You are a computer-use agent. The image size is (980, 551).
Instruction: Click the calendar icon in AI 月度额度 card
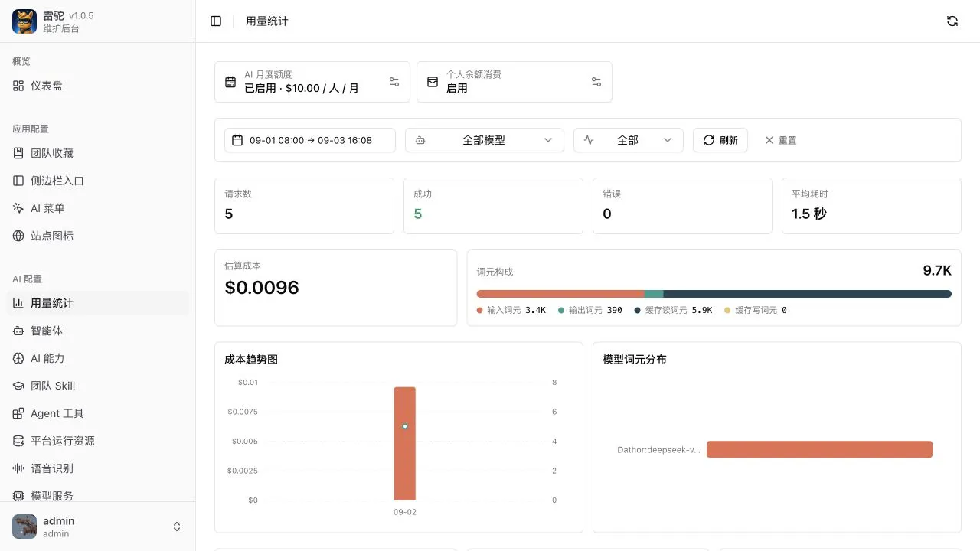tap(230, 82)
